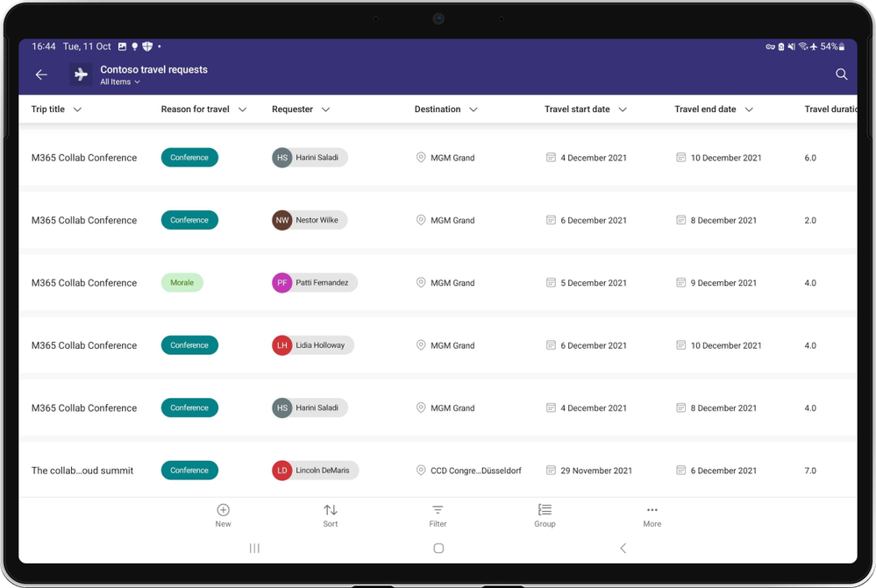Click the location pin beside CCD Congre...Düsseldorf

point(421,471)
